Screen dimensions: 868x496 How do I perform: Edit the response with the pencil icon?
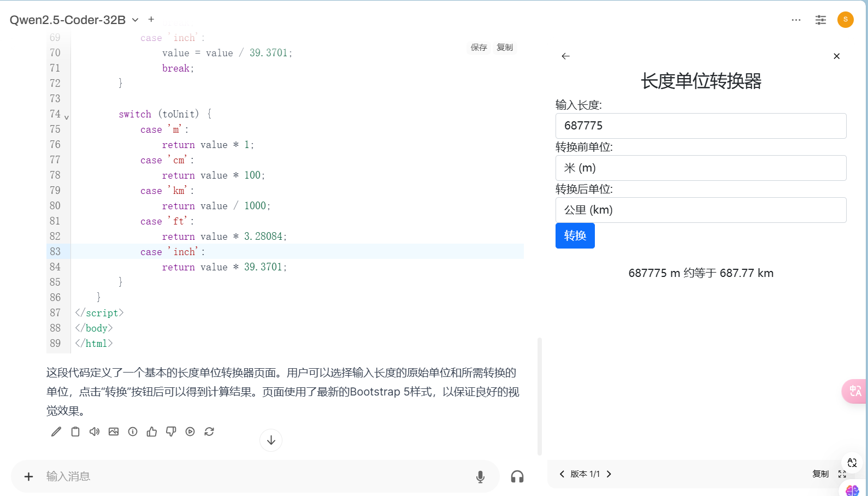point(56,432)
